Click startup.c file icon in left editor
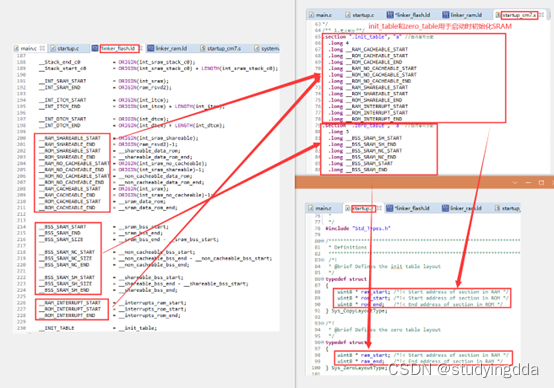Screen dimensions: 554x388 (53, 48)
